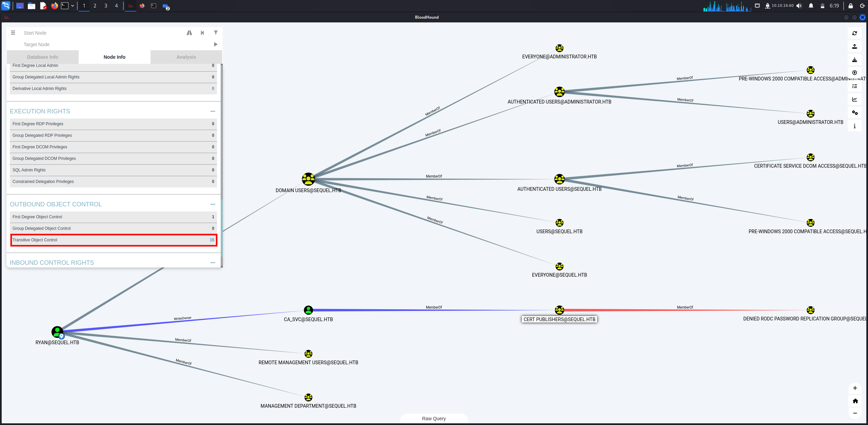Switch to the Analysis tab
The width and height of the screenshot is (868, 425).
pyautogui.click(x=186, y=57)
